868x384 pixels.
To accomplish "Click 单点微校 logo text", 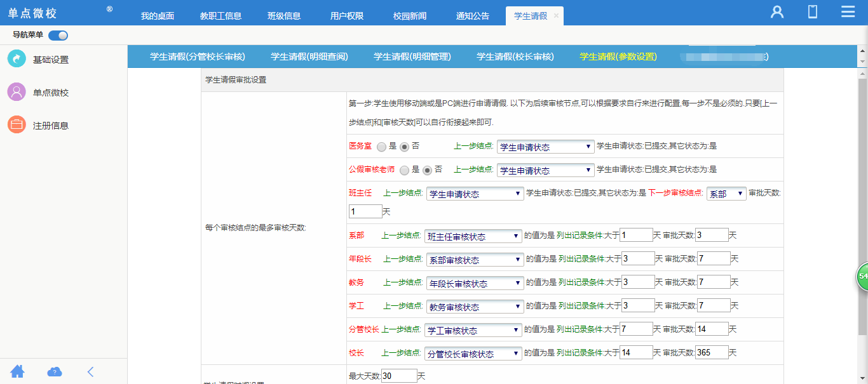I will click(32, 13).
